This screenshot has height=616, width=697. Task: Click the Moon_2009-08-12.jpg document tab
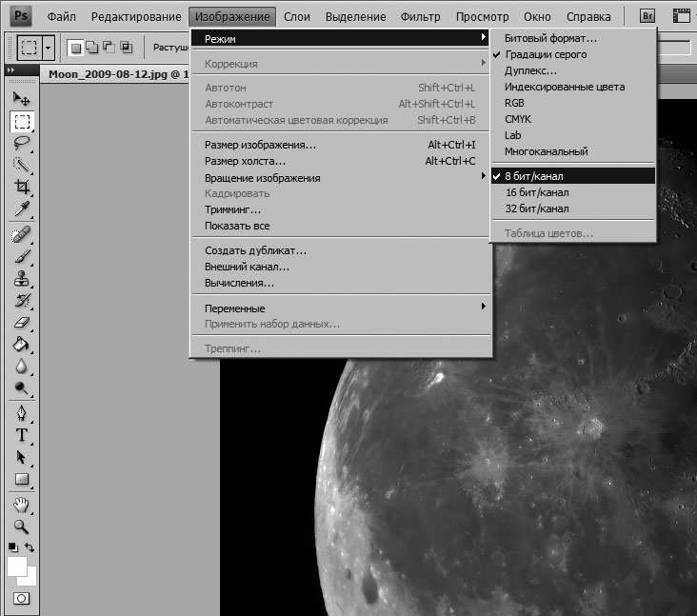coord(108,73)
